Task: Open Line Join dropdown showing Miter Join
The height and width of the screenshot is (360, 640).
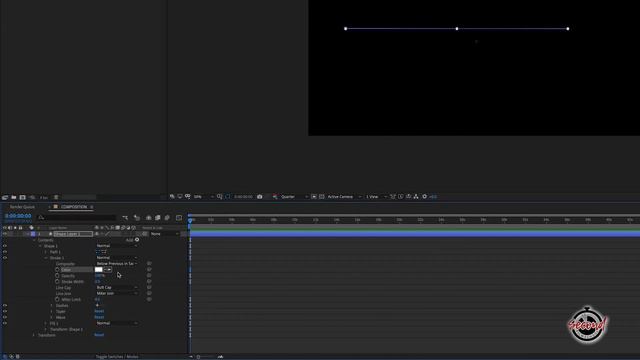Action: click(x=116, y=293)
